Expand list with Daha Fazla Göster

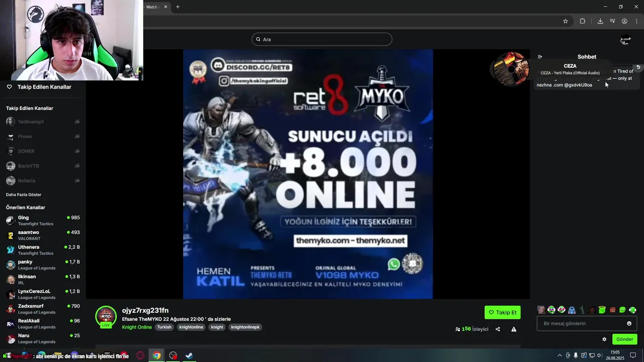[x=24, y=195]
